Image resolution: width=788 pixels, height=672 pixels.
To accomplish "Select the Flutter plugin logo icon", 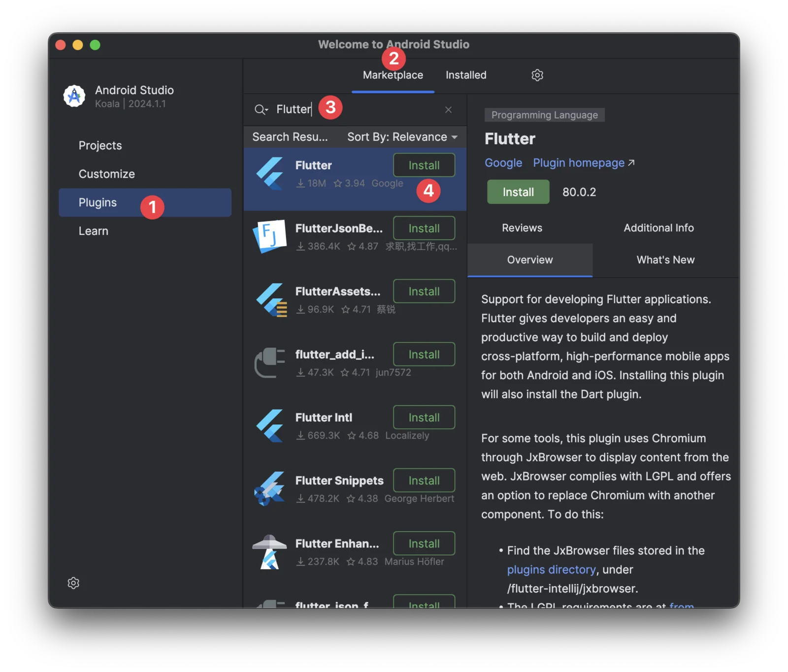I will pos(269,173).
